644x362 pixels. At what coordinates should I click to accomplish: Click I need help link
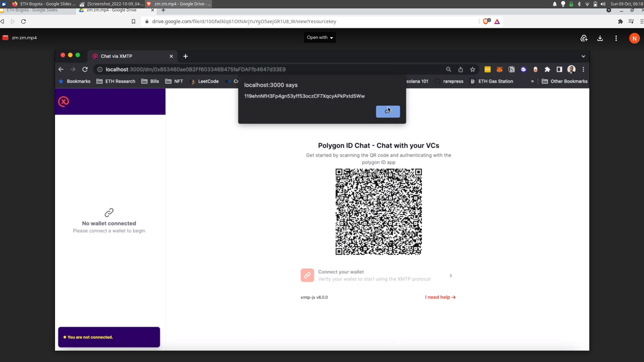tap(440, 297)
